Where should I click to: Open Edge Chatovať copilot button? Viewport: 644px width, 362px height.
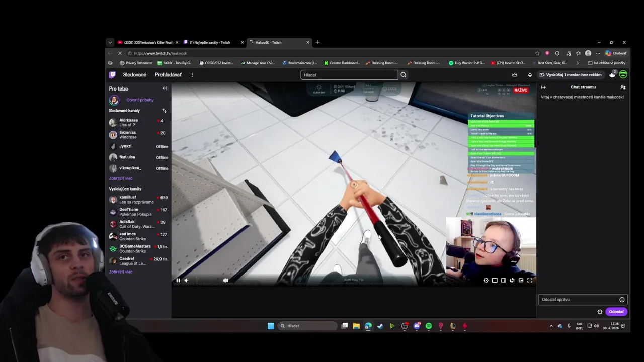pyautogui.click(x=616, y=53)
